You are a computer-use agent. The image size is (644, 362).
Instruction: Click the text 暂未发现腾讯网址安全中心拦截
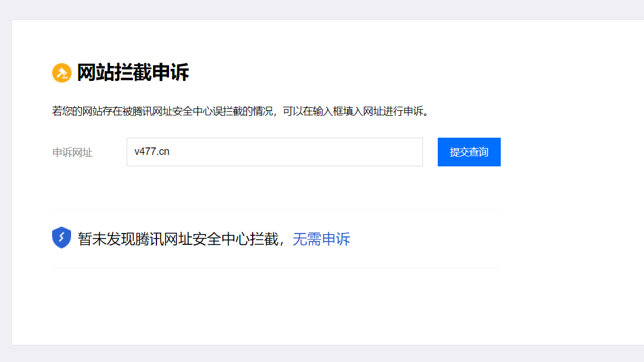coord(178,239)
